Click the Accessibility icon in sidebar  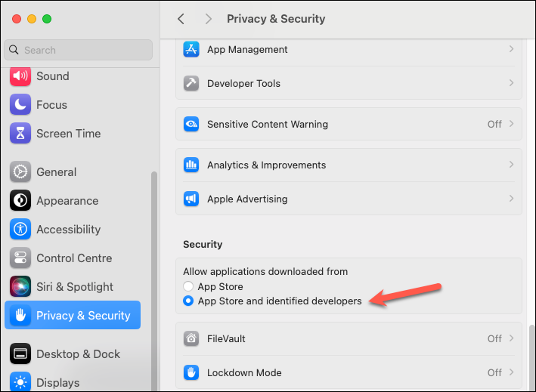(x=20, y=229)
